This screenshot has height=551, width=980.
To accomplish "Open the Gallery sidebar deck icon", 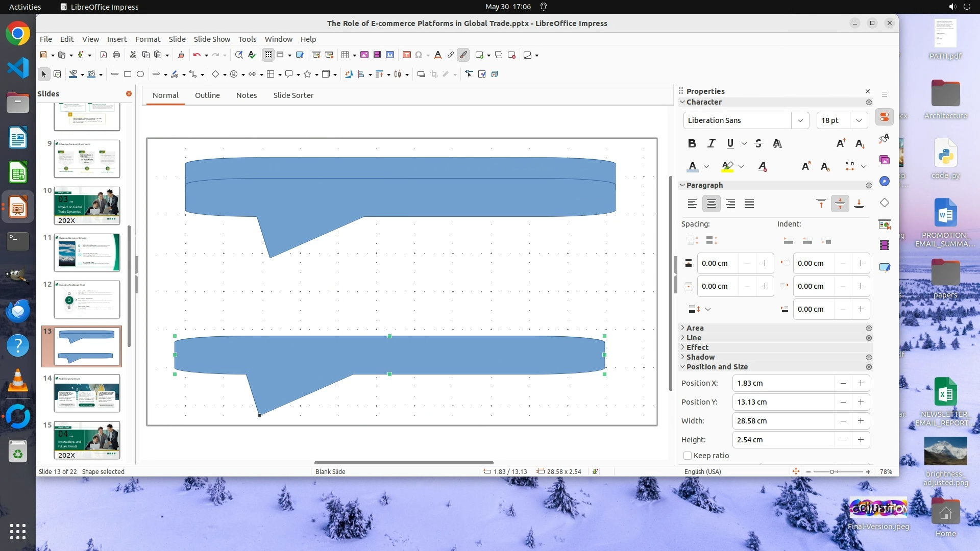I will point(885,160).
